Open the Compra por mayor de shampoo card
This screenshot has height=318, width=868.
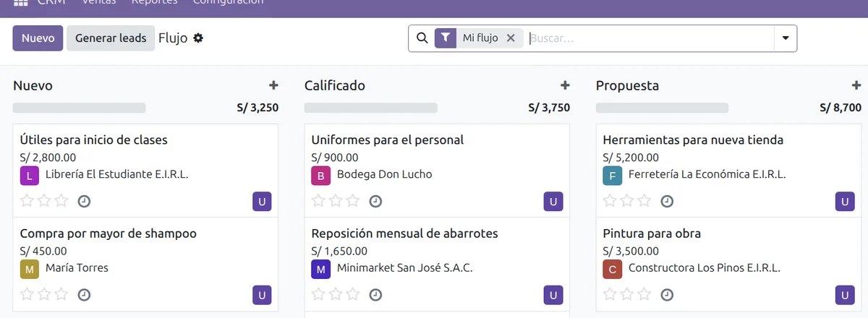pyautogui.click(x=145, y=265)
